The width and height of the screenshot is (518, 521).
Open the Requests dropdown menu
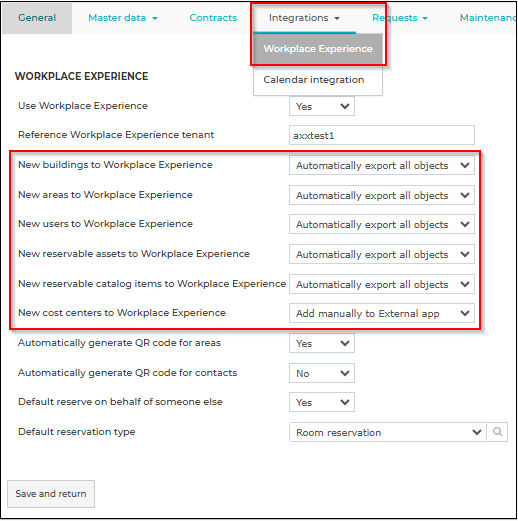point(400,18)
